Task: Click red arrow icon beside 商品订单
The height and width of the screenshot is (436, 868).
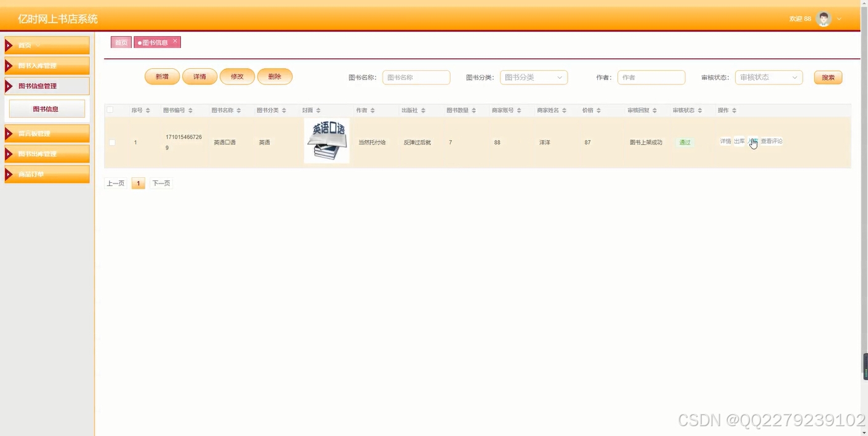Action: 10,174
